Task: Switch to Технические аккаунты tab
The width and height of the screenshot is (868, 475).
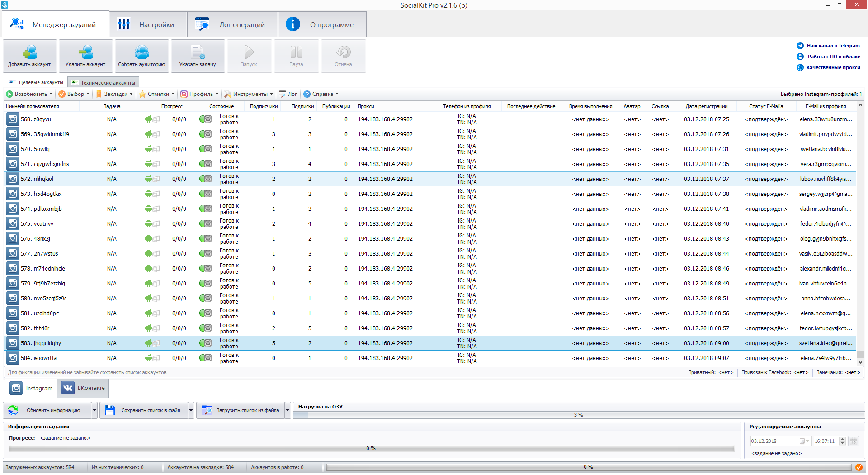Action: point(104,83)
